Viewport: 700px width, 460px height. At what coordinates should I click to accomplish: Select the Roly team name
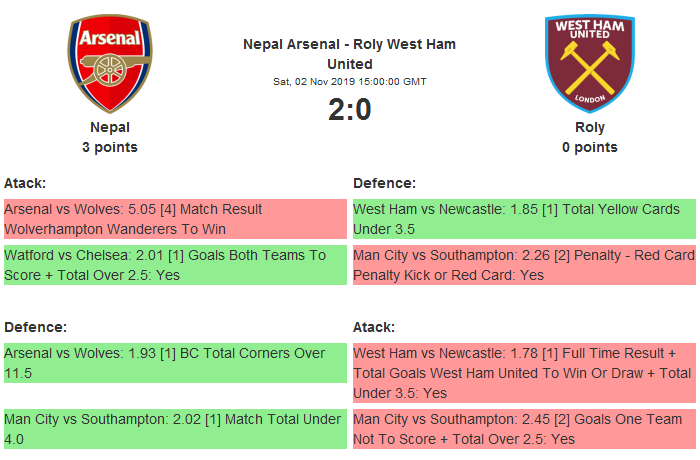589,127
